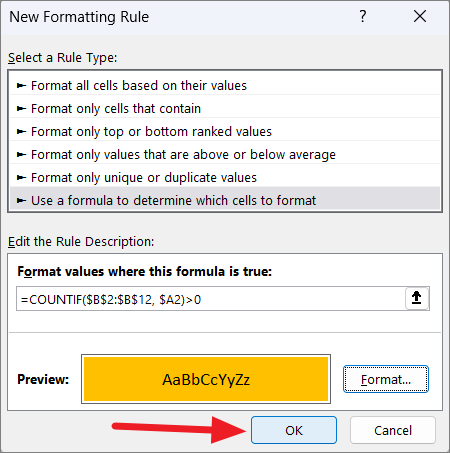The width and height of the screenshot is (450, 453).
Task: Choose Format only unique or duplicate values
Action: click(225, 178)
